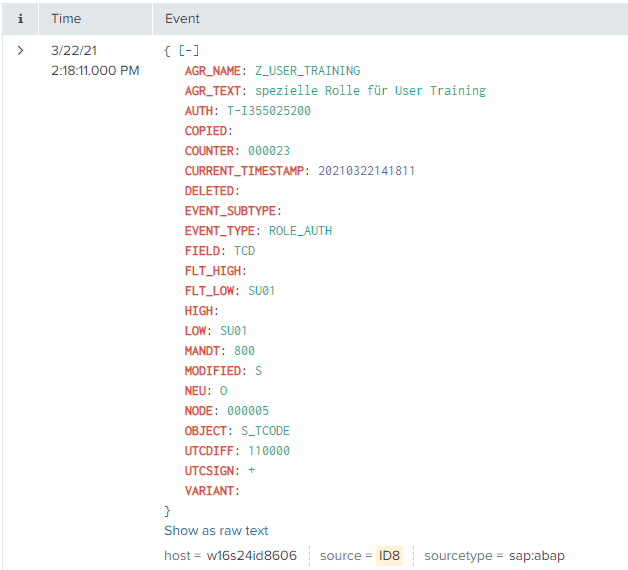The image size is (628, 570).
Task: Click the Event column header
Action: [x=182, y=19]
